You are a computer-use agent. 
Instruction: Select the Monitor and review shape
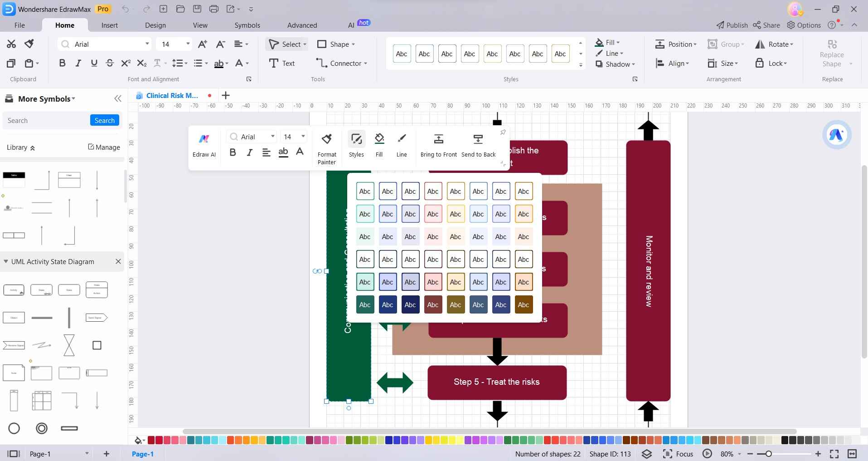(x=648, y=271)
